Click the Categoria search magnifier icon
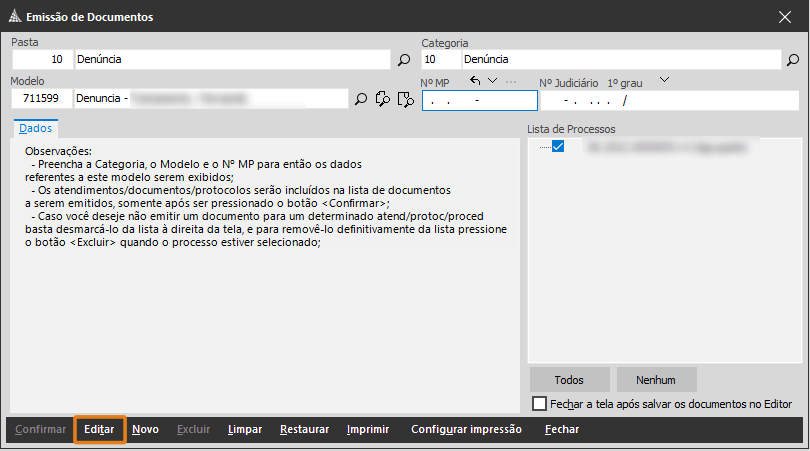This screenshot has width=810, height=451. pyautogui.click(x=792, y=60)
